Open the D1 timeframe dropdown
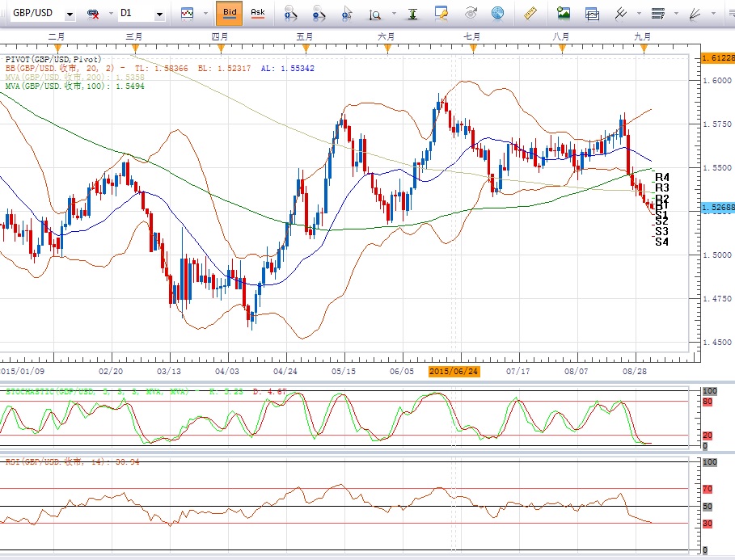 click(x=159, y=15)
